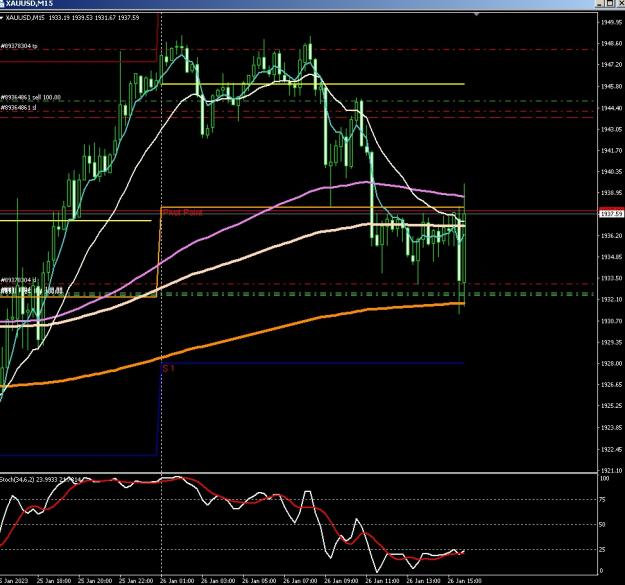Click the 1921.10 price scale value
The width and height of the screenshot is (625, 585).
(x=611, y=471)
